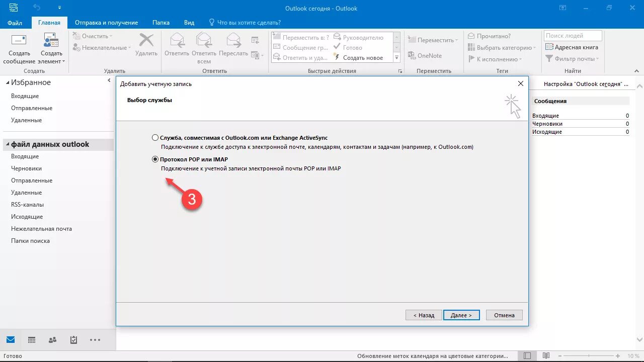Click the Mark as read item
This screenshot has height=362, width=644.
(x=489, y=36)
